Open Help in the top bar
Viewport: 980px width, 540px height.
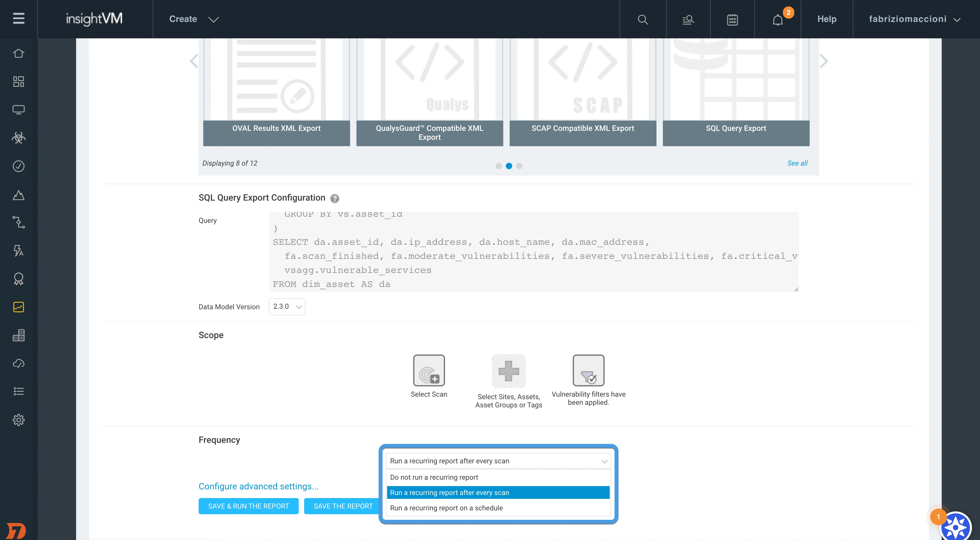click(827, 19)
